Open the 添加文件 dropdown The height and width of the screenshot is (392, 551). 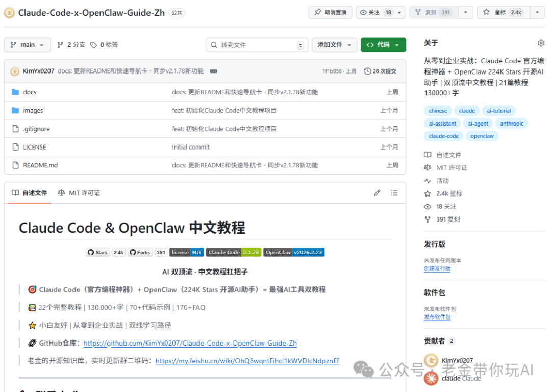(x=334, y=44)
